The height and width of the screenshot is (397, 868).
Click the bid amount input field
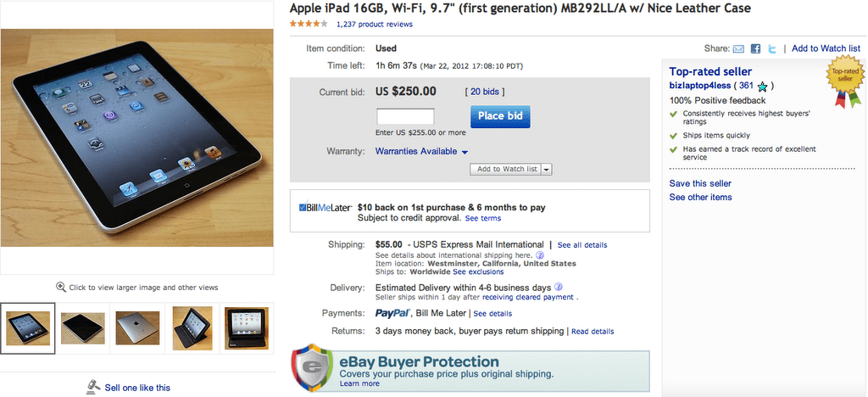[405, 116]
